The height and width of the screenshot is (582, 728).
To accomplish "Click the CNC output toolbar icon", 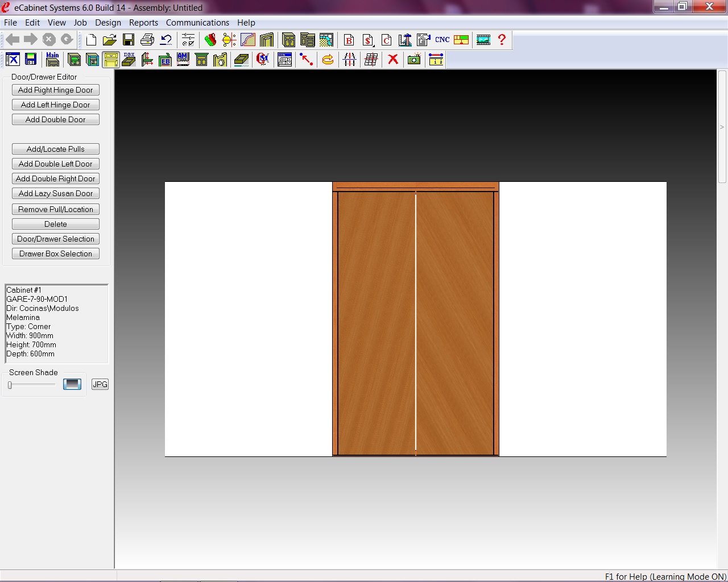I will [x=442, y=40].
